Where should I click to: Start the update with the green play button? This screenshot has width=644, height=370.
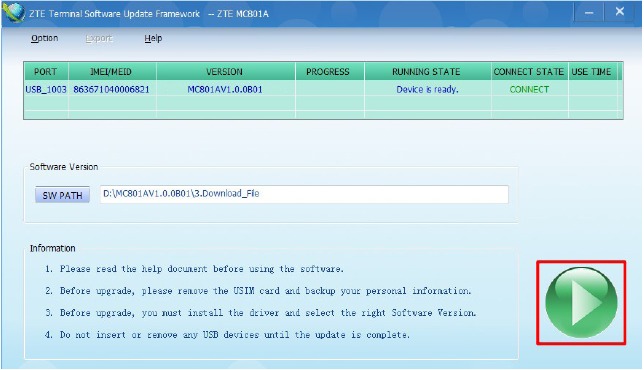click(x=581, y=303)
